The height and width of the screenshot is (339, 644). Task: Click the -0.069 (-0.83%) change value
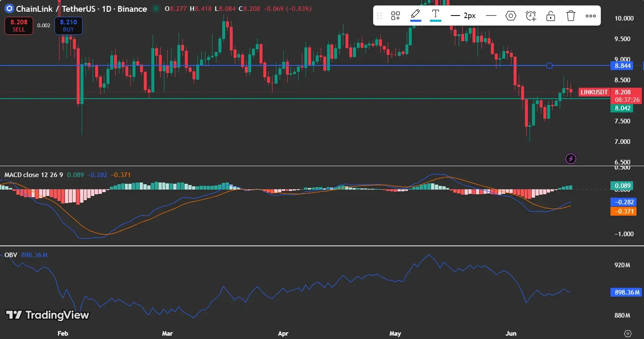287,9
